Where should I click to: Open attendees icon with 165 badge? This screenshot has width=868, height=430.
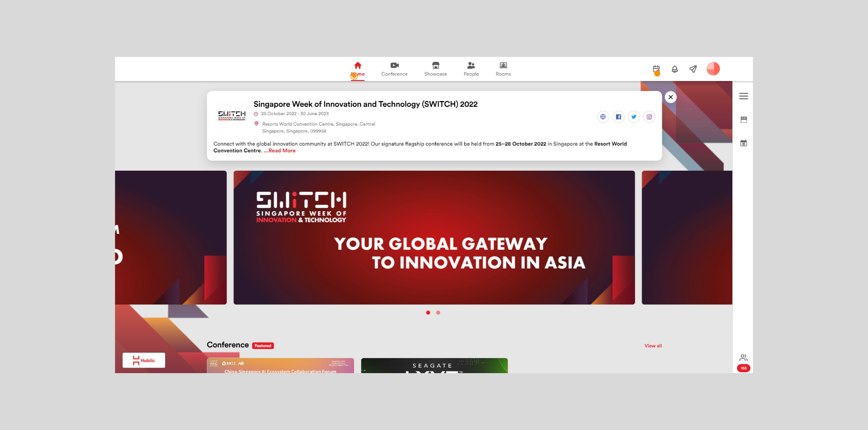[743, 362]
